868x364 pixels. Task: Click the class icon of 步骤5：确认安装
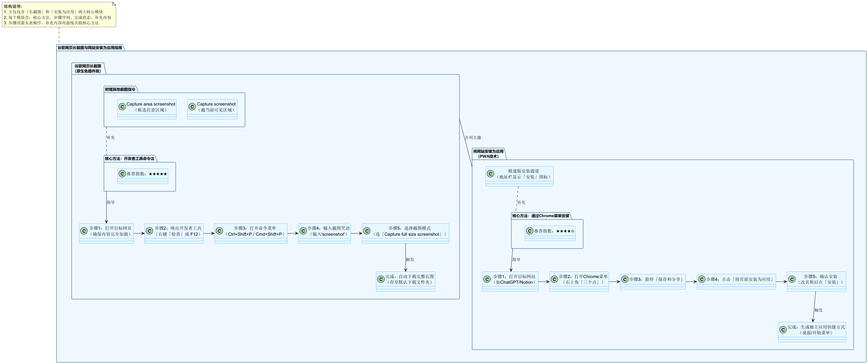click(792, 279)
